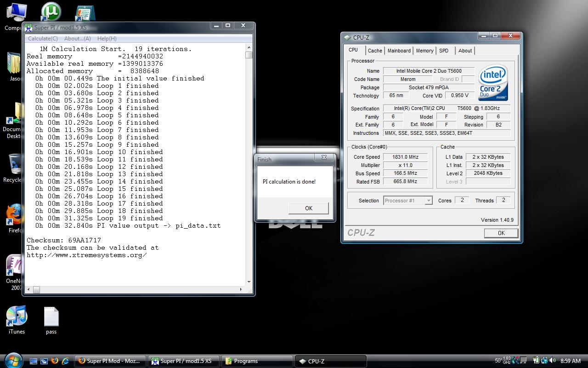The width and height of the screenshot is (588, 368).
Task: Open the calendar desktop shortcut beside uTorrent
Action: (85, 13)
